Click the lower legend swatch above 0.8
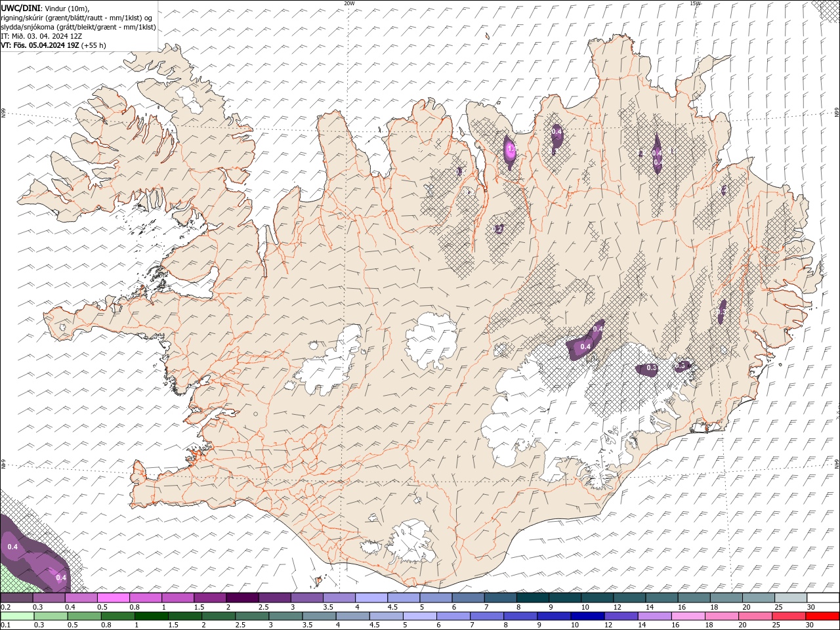 coord(117,616)
